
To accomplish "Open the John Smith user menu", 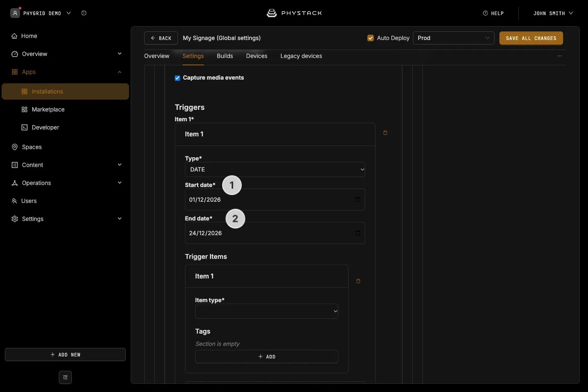I will 553,13.
